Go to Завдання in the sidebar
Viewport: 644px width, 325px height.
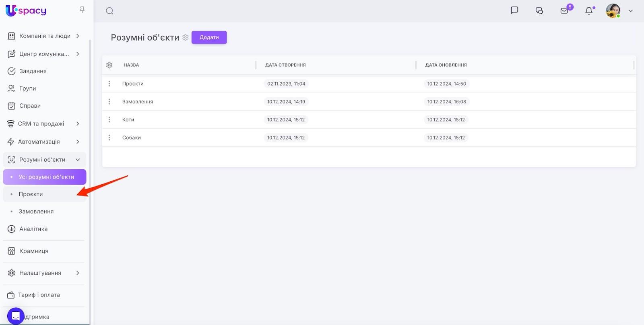click(x=33, y=71)
